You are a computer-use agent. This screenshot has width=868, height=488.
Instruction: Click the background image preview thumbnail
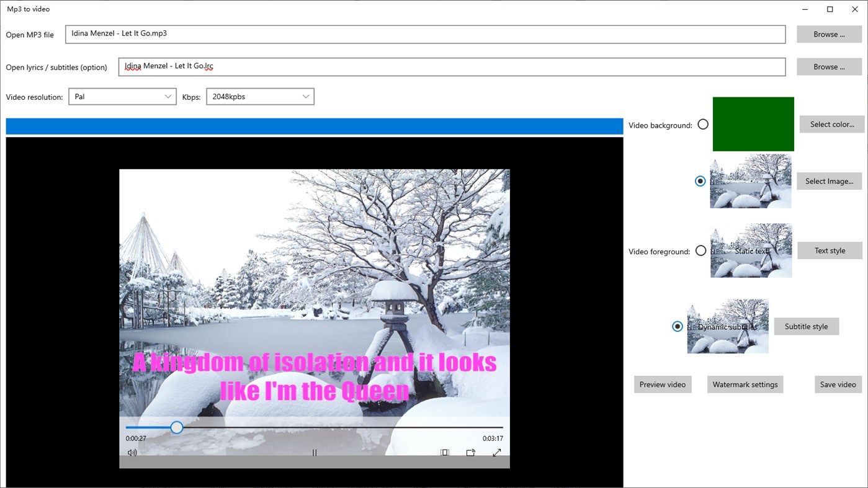pos(750,181)
